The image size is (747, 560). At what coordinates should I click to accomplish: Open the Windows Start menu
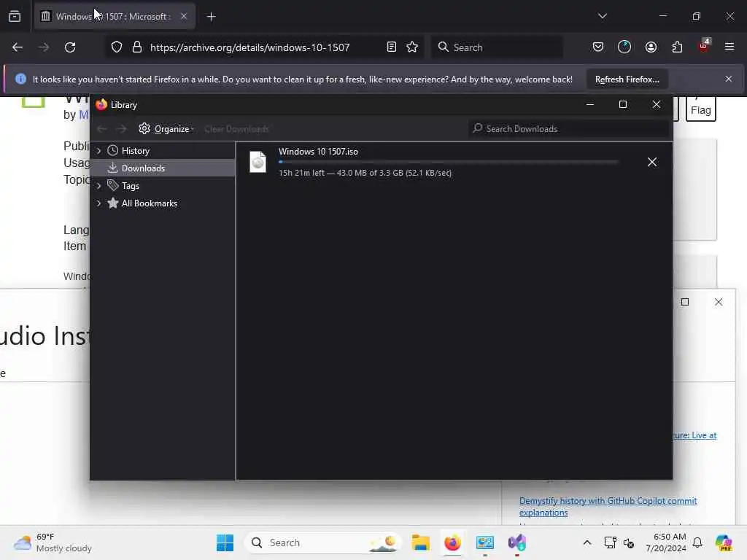coord(225,542)
